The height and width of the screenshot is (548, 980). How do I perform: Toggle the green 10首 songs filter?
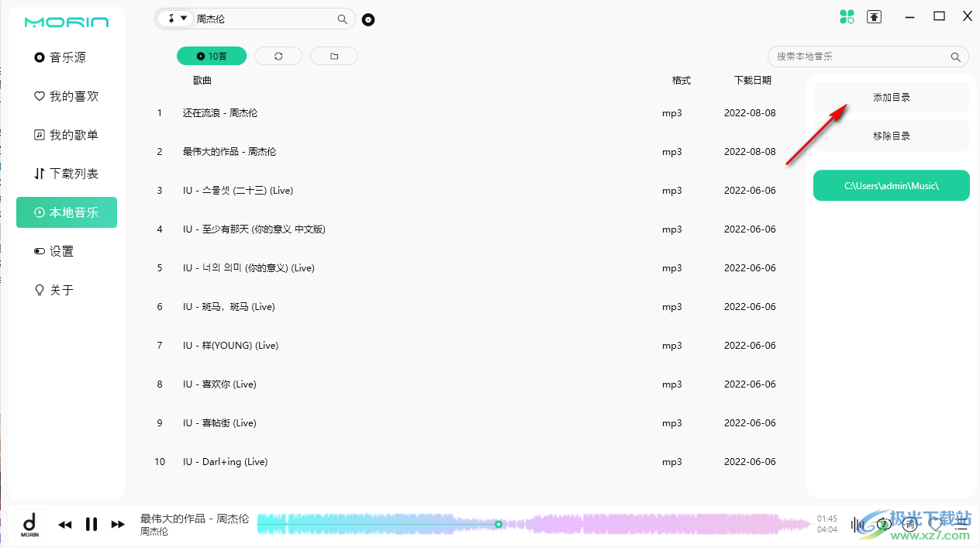[211, 55]
